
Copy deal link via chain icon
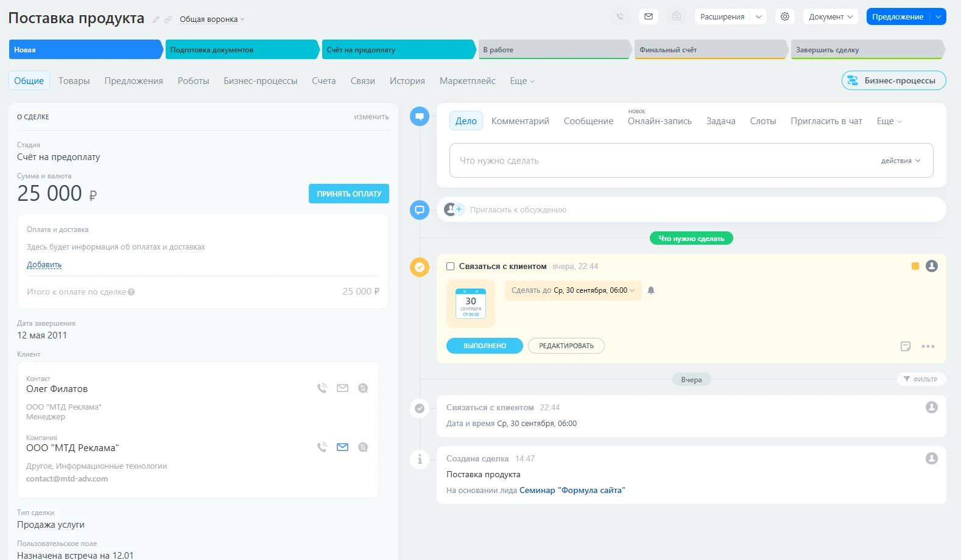[x=168, y=19]
